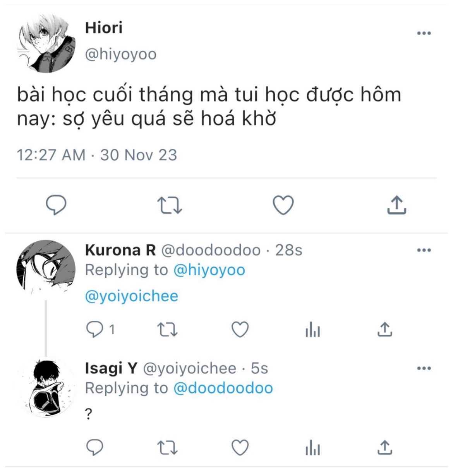The height and width of the screenshot is (476, 453).
Task: Open the @doodoodoo replying-to link
Action: (x=223, y=388)
